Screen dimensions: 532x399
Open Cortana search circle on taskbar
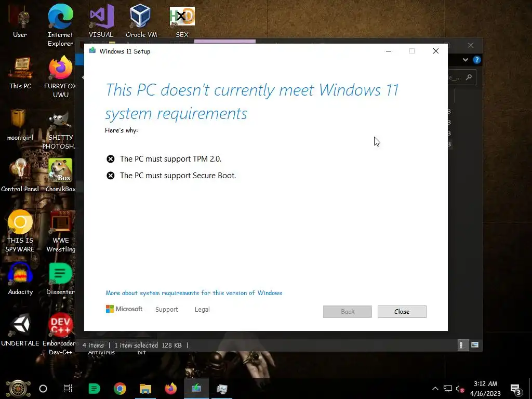point(43,389)
